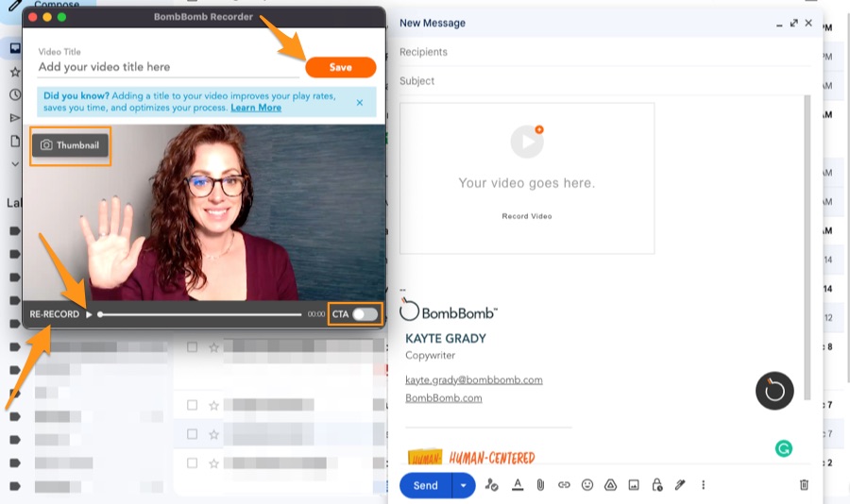Viewport: 850px width, 504px height.
Task: Click the Subject field in New Message
Action: coord(604,81)
